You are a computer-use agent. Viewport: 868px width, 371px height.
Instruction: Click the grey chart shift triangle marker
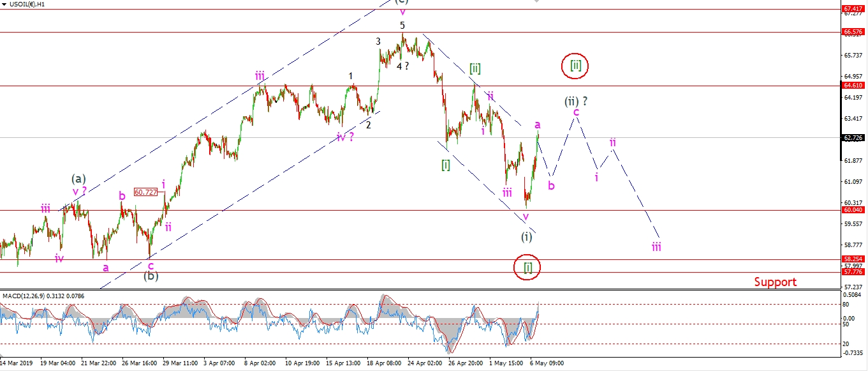tap(536, 2)
